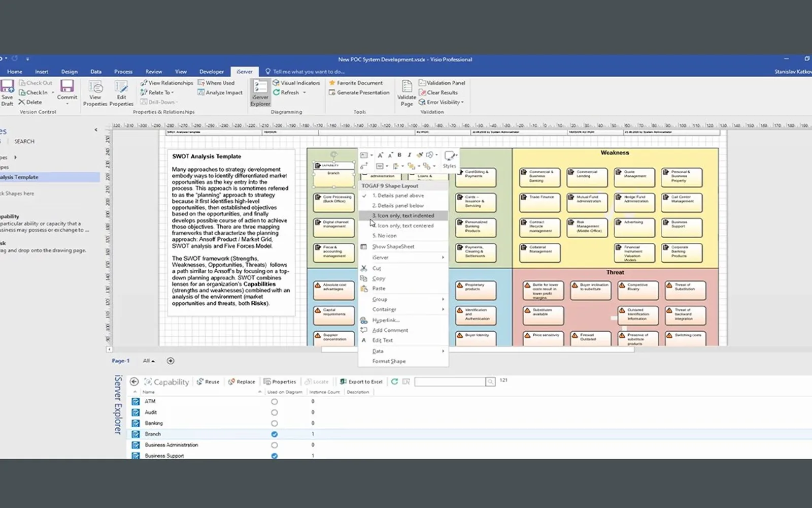Open the Refresh dropdown arrow in ribbon
The height and width of the screenshot is (508, 812).
coord(304,92)
